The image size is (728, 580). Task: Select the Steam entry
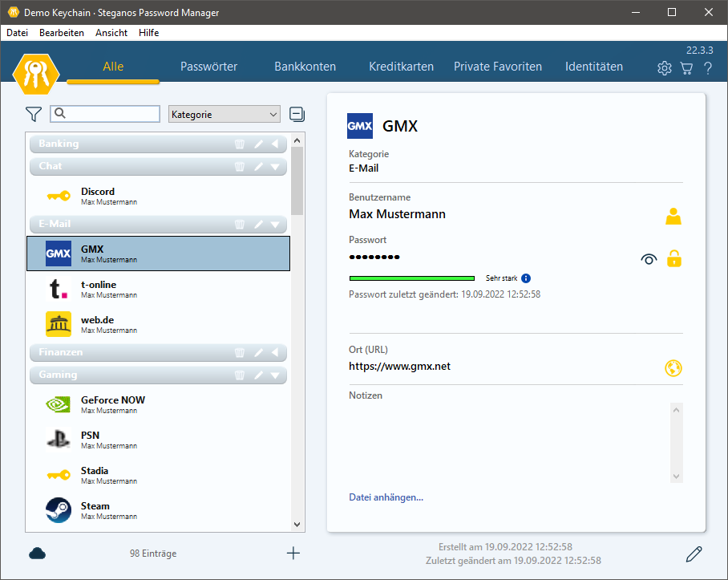[158, 510]
